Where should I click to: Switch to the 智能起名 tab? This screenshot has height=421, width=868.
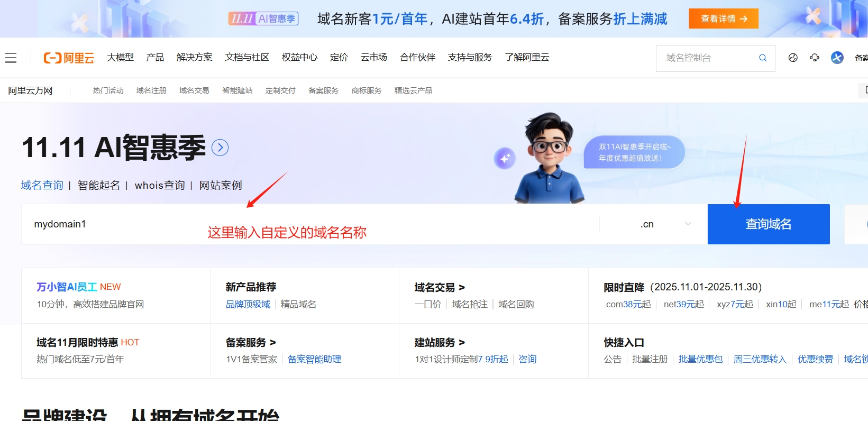[x=99, y=185]
